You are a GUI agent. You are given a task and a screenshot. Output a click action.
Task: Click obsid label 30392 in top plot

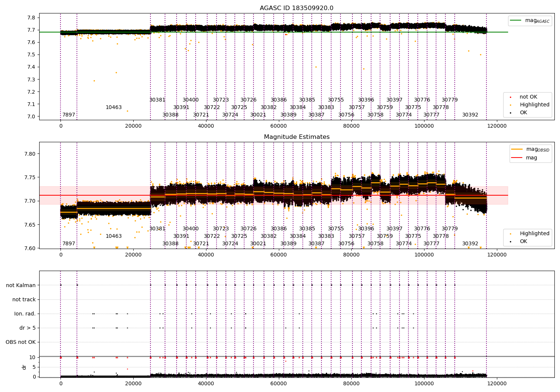[x=470, y=115]
